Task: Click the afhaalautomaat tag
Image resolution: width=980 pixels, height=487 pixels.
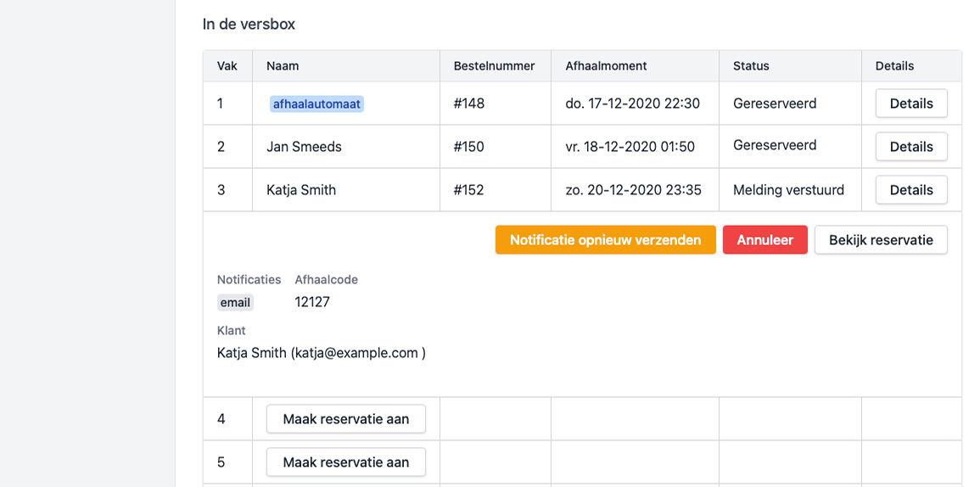Action: 316,104
